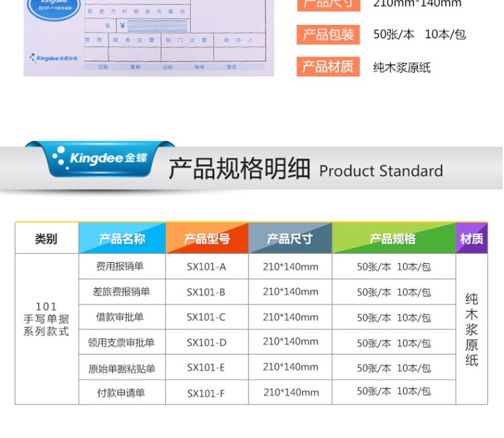The image size is (504, 438).
Task: Click the vertical 纯木浆原纸 material cell
Action: (472, 329)
